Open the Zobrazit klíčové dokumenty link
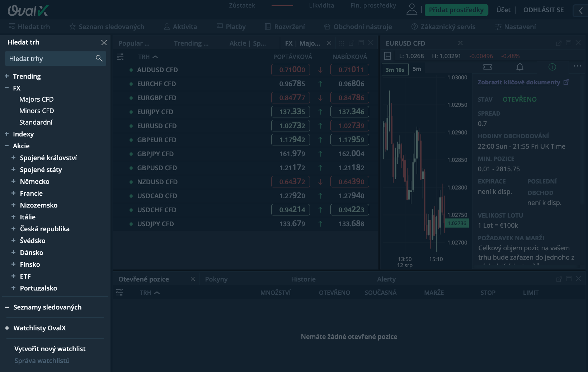The width and height of the screenshot is (588, 372). point(519,82)
